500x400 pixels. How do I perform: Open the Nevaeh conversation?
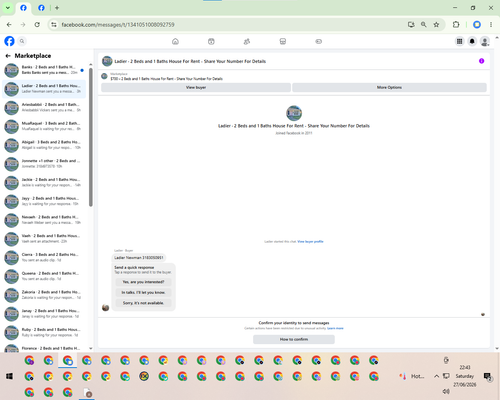44,220
